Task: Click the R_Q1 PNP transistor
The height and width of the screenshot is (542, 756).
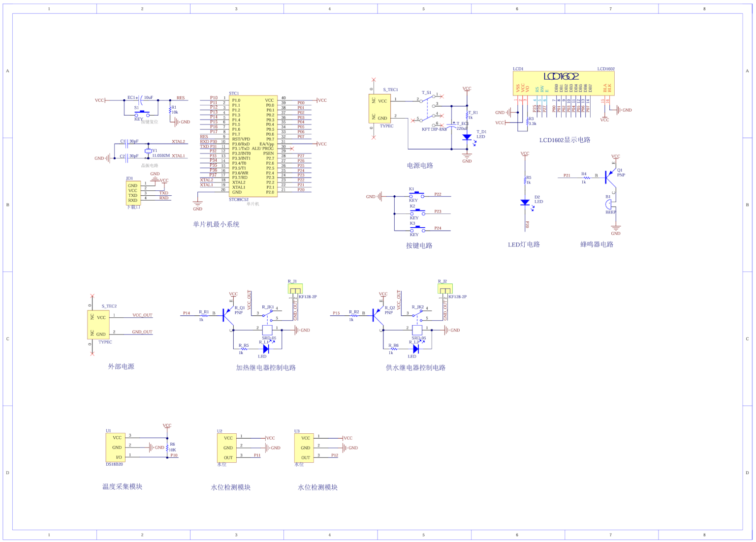Action: click(x=227, y=315)
